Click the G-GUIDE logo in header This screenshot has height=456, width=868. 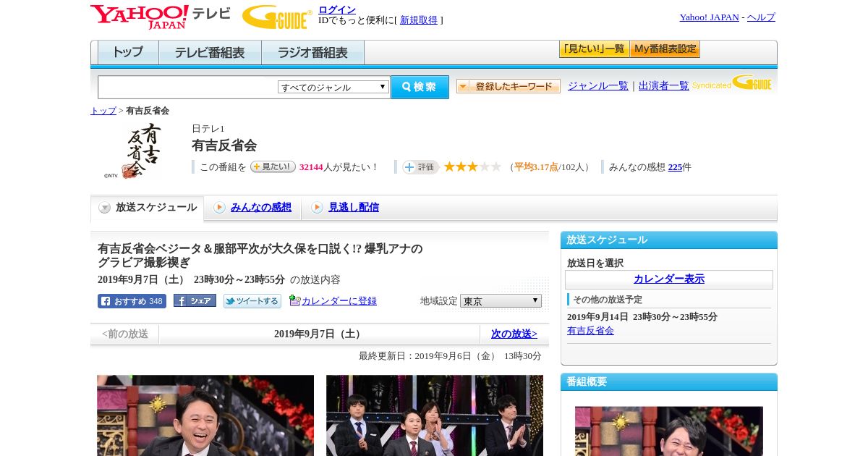pos(277,17)
